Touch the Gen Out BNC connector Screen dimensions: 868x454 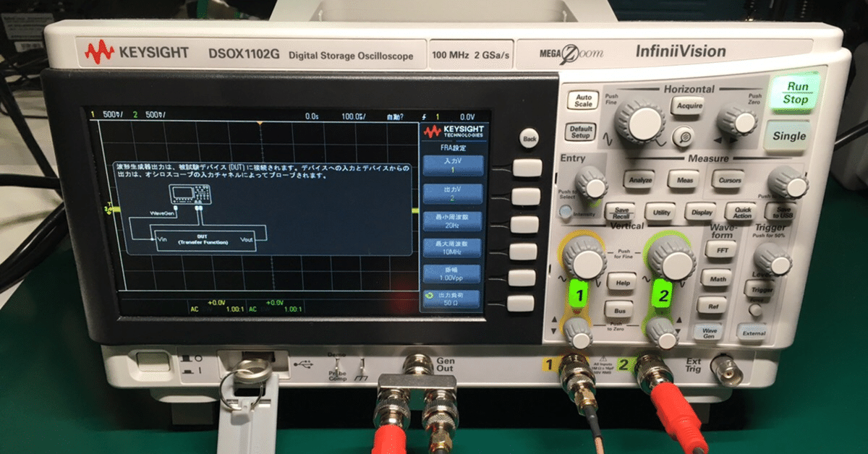pyautogui.click(x=418, y=364)
